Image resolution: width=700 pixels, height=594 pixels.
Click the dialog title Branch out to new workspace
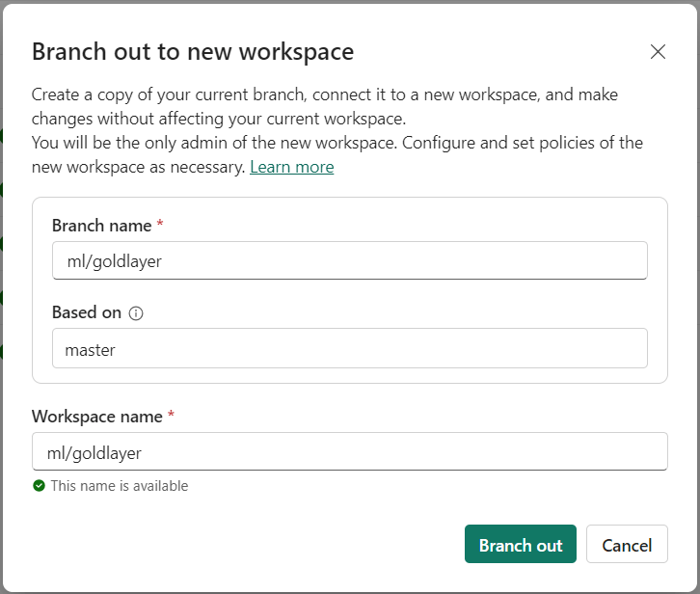click(x=193, y=52)
